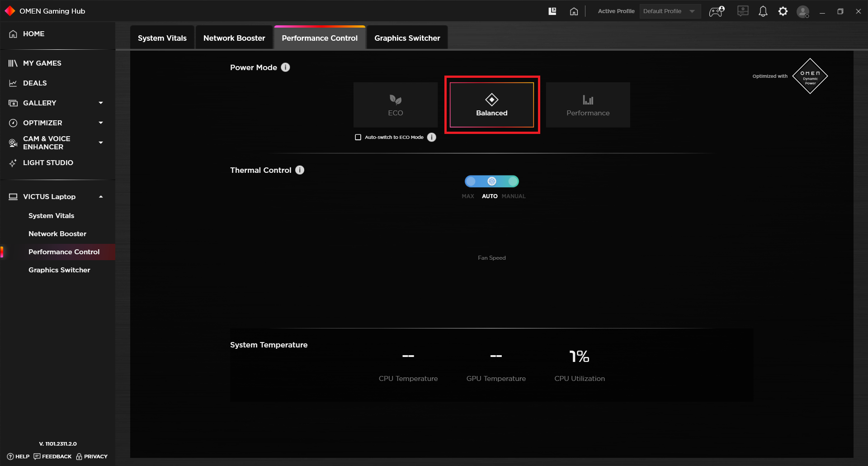868x466 pixels.
Task: Switch to the System Vitals tab
Action: (162, 38)
